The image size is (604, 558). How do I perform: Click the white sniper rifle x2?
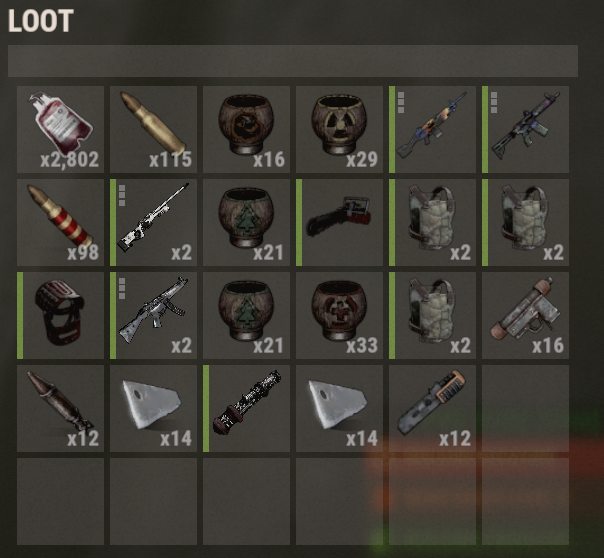click(x=153, y=222)
